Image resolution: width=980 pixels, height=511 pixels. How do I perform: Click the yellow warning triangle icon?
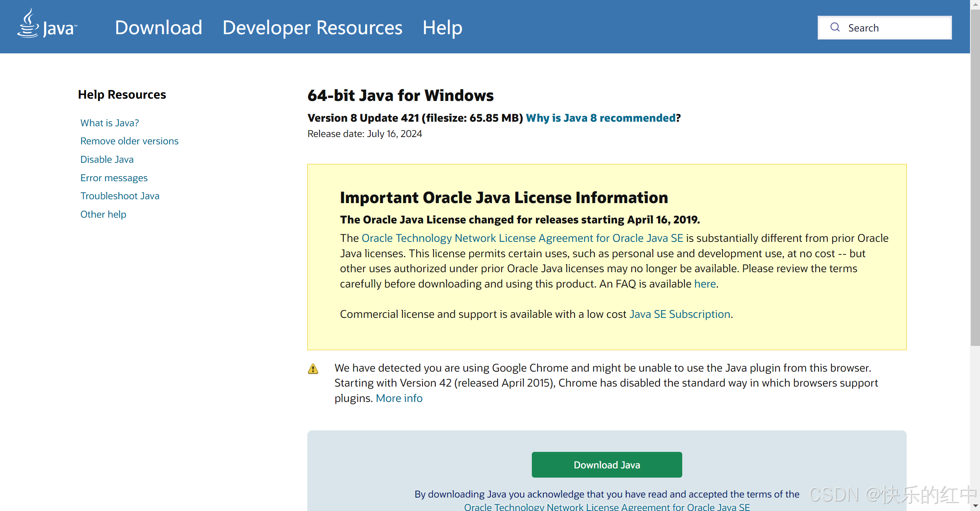coord(313,369)
